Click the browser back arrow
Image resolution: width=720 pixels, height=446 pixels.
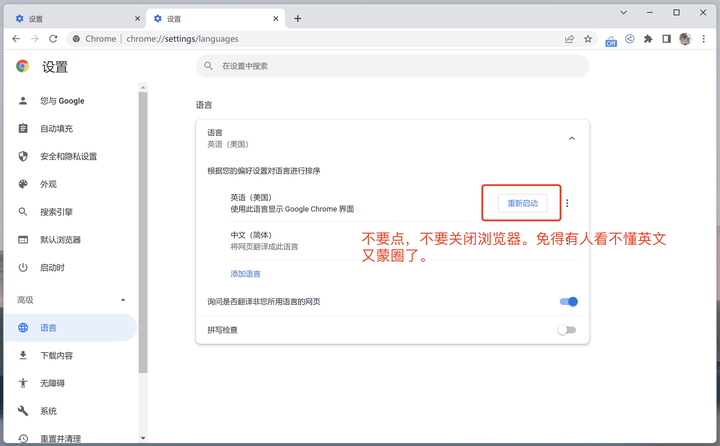(x=16, y=39)
